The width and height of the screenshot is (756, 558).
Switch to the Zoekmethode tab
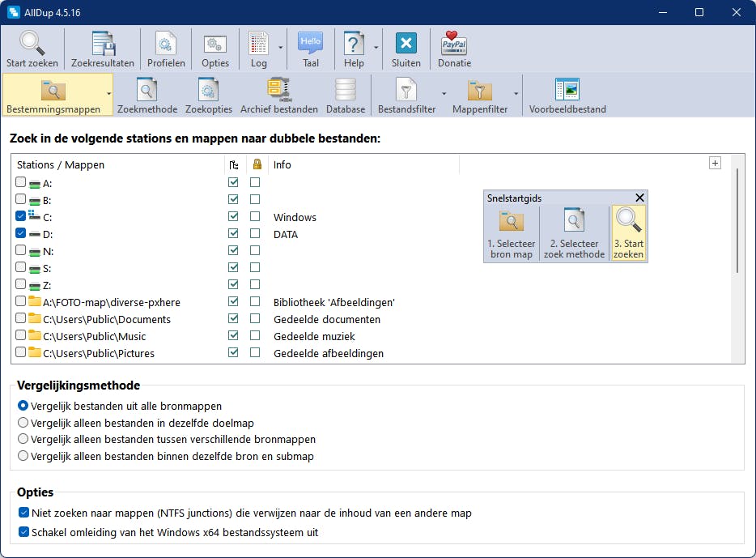click(x=147, y=95)
